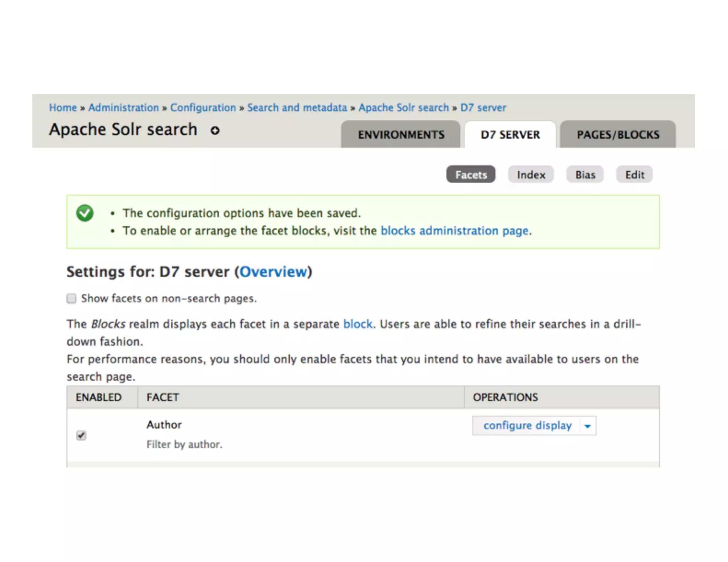Click the configure display link

(527, 425)
